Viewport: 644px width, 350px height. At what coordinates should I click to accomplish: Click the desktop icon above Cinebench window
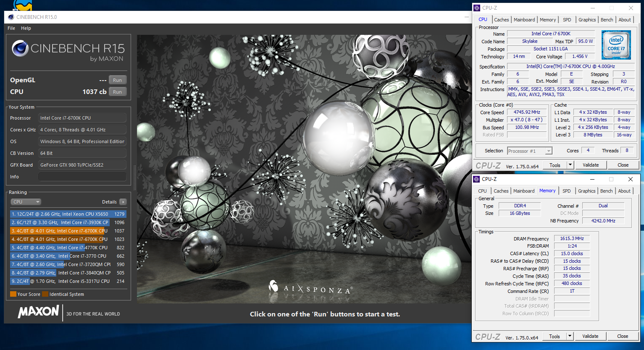[x=23, y=5]
